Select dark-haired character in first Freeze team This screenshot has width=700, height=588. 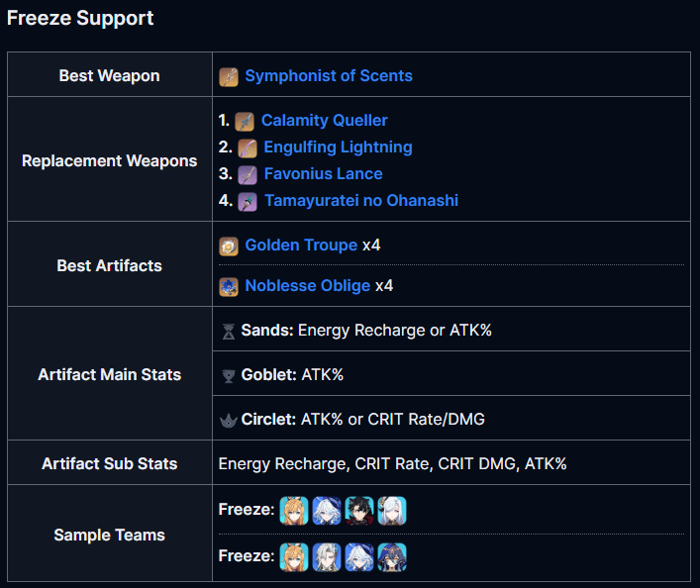(x=359, y=511)
